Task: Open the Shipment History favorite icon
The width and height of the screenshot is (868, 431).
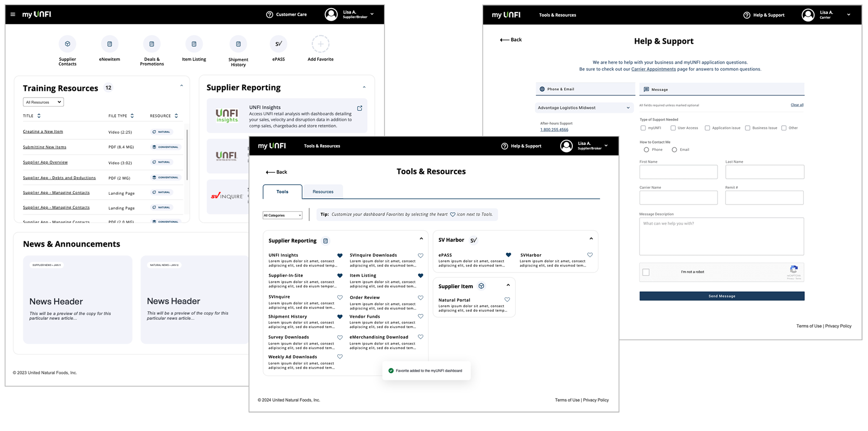Action: point(238,44)
